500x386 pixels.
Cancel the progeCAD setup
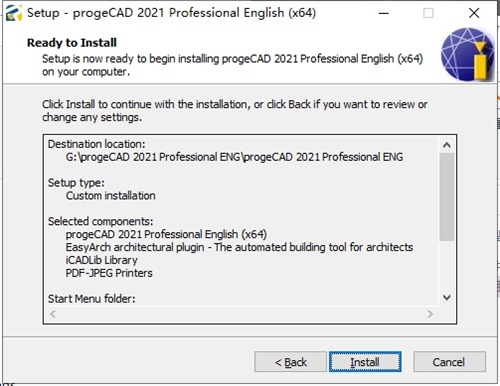point(449,362)
